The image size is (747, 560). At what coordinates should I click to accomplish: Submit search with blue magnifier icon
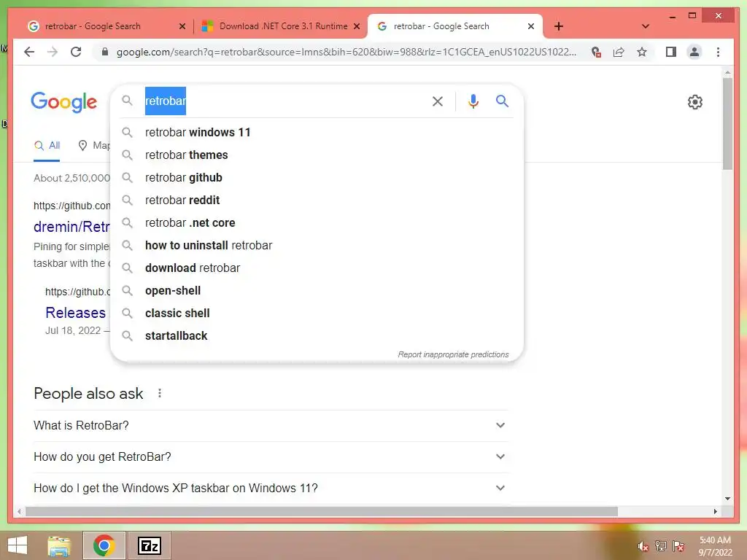coord(502,101)
